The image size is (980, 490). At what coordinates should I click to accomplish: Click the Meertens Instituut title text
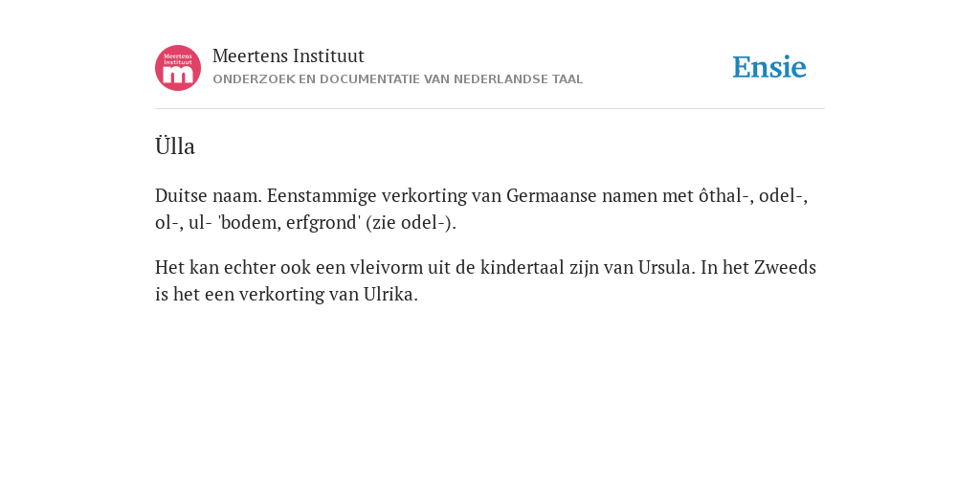(x=288, y=56)
